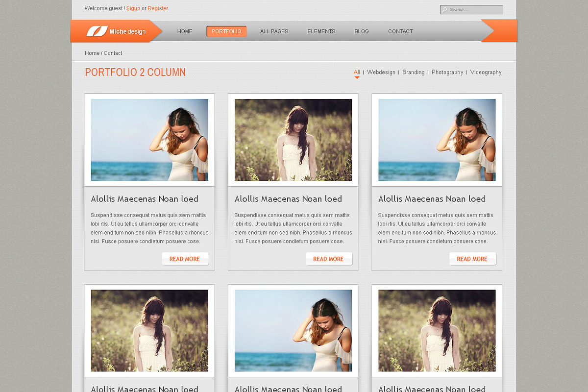588x392 pixels.
Task: Click first-row middle card title Alollis Maecenas
Action: click(x=288, y=199)
